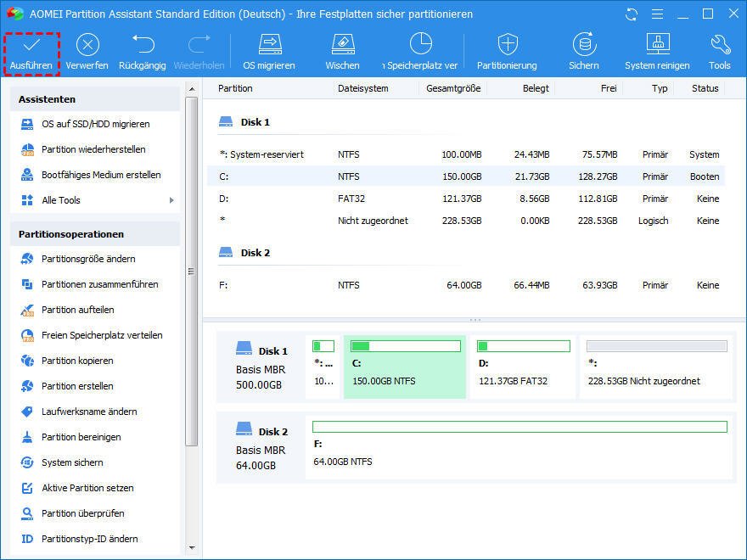747x560 pixels.
Task: Sort by Frei column header
Action: tap(609, 88)
